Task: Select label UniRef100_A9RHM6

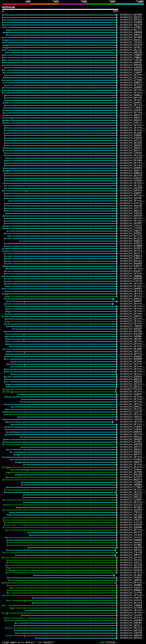Action: tap(131, 32)
